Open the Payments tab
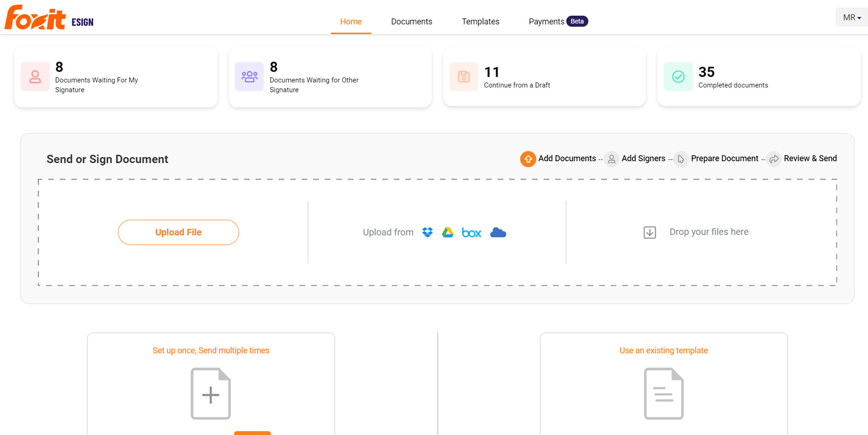 tap(546, 22)
